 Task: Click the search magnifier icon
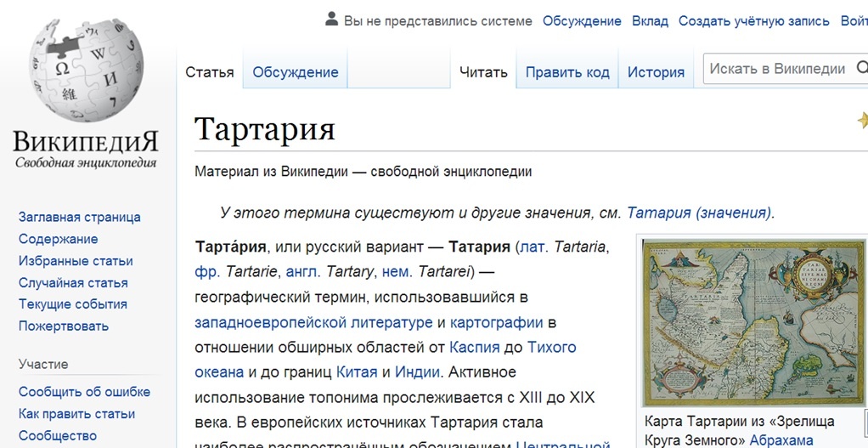pos(862,68)
